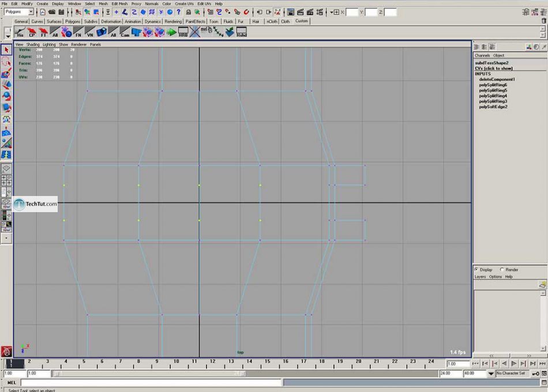Open the shelf options arrow menu

tap(7, 36)
